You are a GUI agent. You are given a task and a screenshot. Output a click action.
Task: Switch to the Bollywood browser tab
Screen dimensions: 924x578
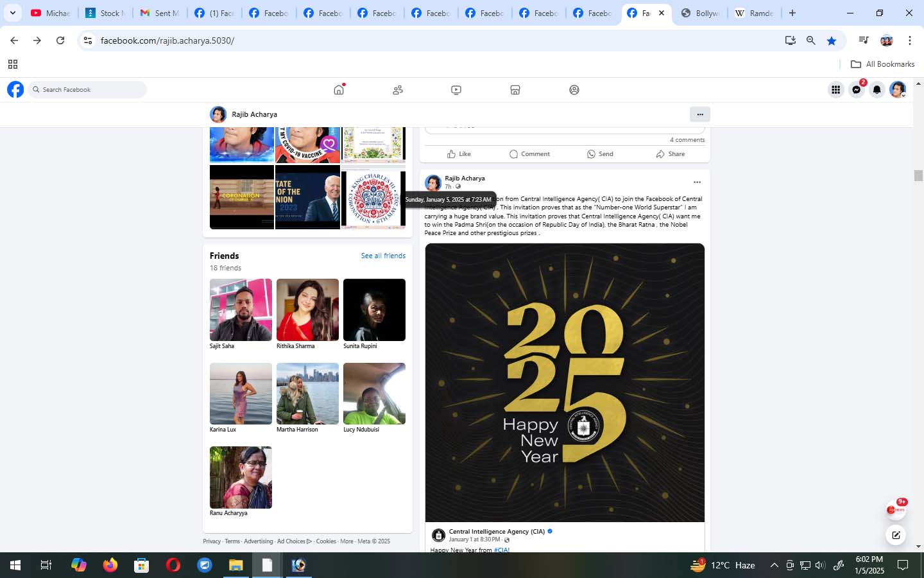point(700,13)
